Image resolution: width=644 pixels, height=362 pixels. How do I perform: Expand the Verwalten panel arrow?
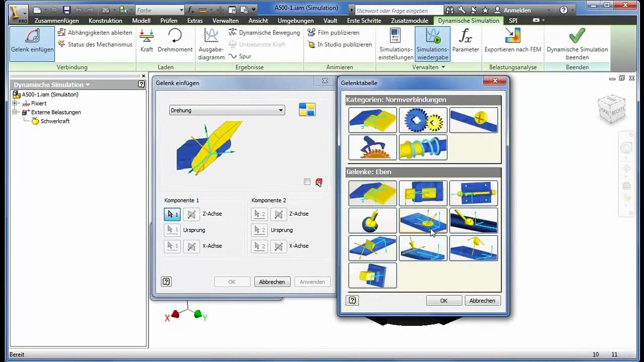[443, 67]
